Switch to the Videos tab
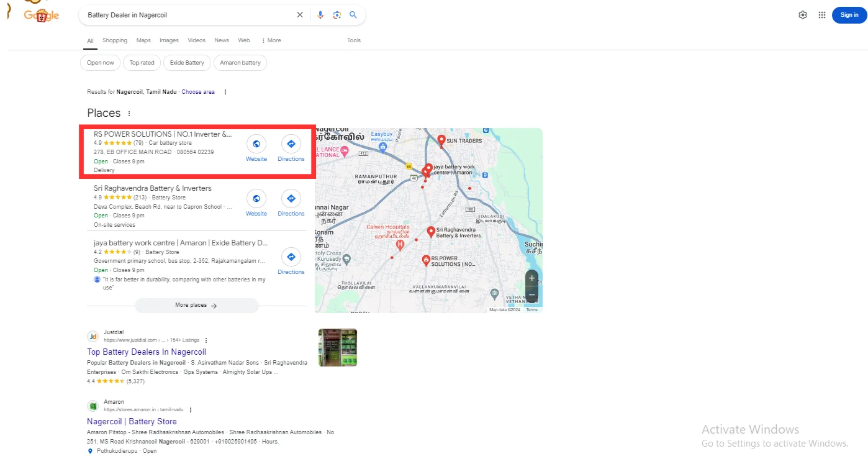The height and width of the screenshot is (469, 868). pos(197,40)
